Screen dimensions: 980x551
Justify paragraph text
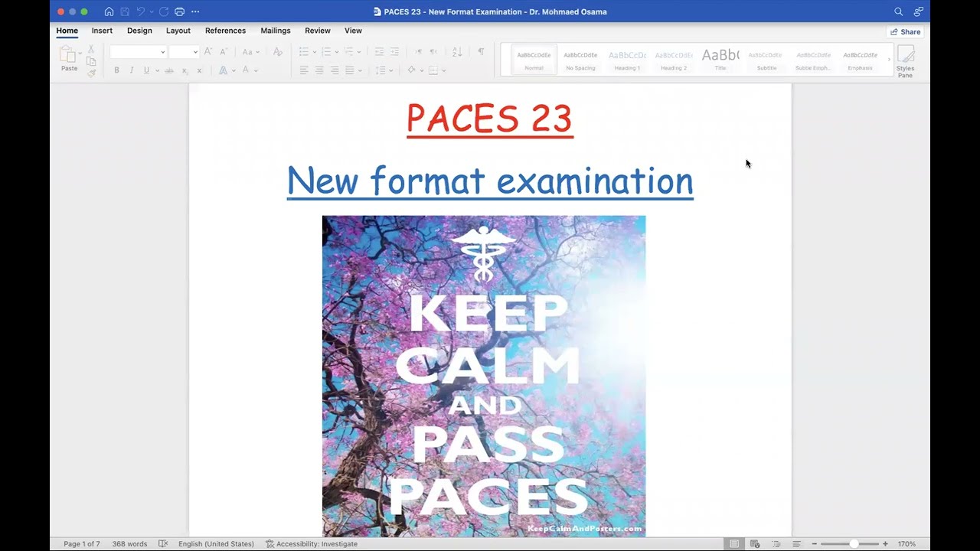tap(350, 70)
